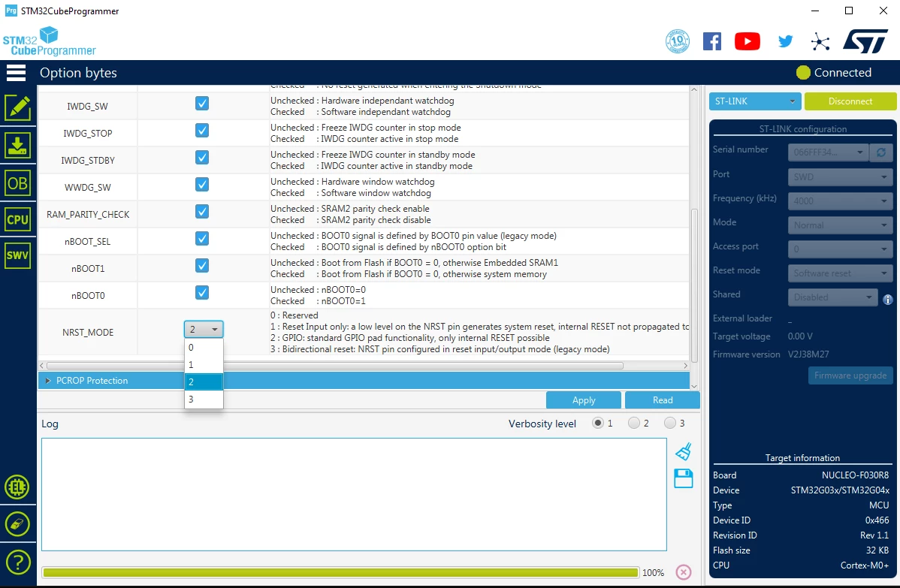Open the ST YouTube channel icon
This screenshot has height=588, width=900.
coord(747,41)
